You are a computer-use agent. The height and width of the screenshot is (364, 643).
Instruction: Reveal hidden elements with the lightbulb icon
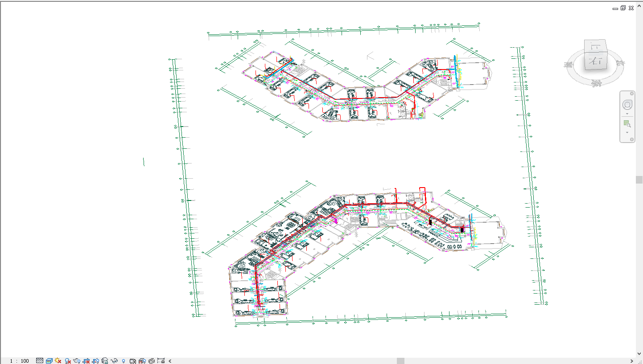coord(124,361)
